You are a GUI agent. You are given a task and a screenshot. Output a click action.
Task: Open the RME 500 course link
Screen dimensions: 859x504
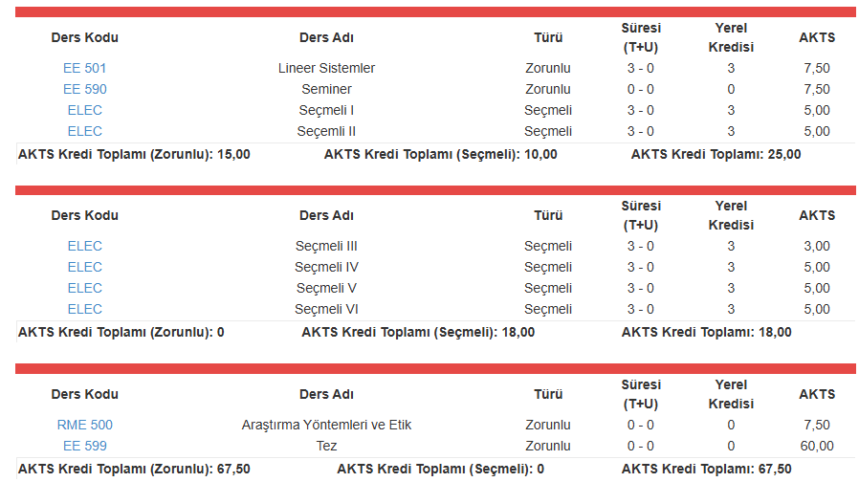[84, 425]
